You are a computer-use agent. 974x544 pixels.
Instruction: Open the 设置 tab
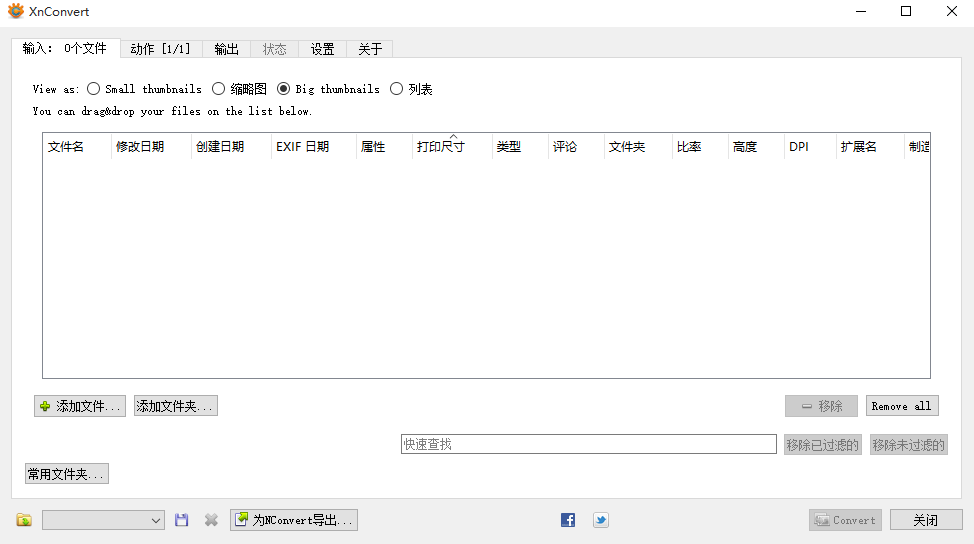pos(322,49)
